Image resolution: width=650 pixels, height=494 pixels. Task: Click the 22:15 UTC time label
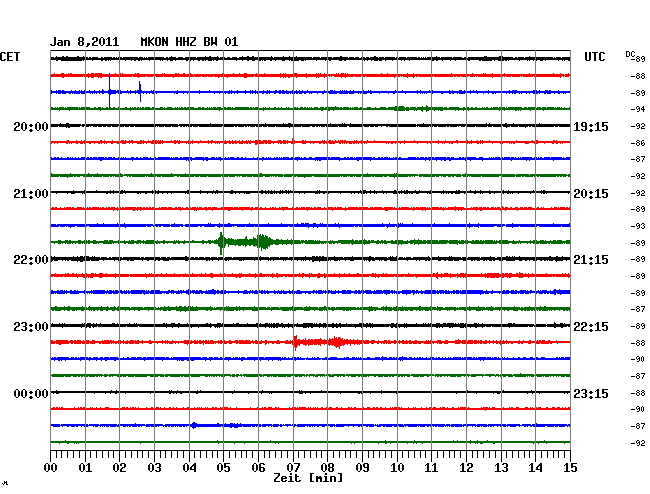coord(591,327)
